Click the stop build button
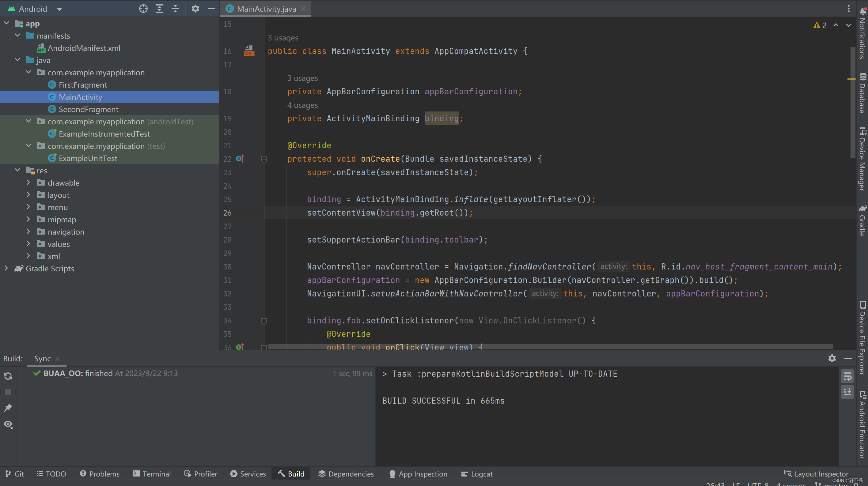Viewport: 868px width, 486px height. point(8,392)
